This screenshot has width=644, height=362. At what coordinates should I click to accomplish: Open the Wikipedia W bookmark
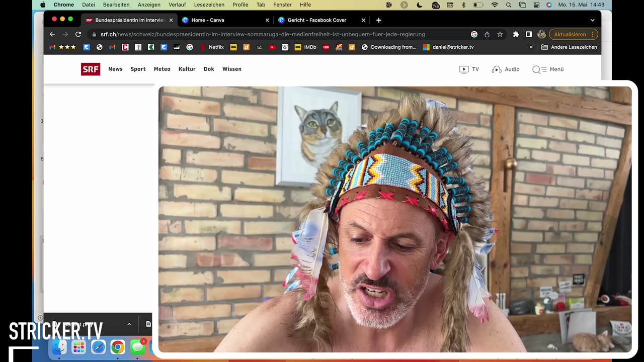[285, 47]
